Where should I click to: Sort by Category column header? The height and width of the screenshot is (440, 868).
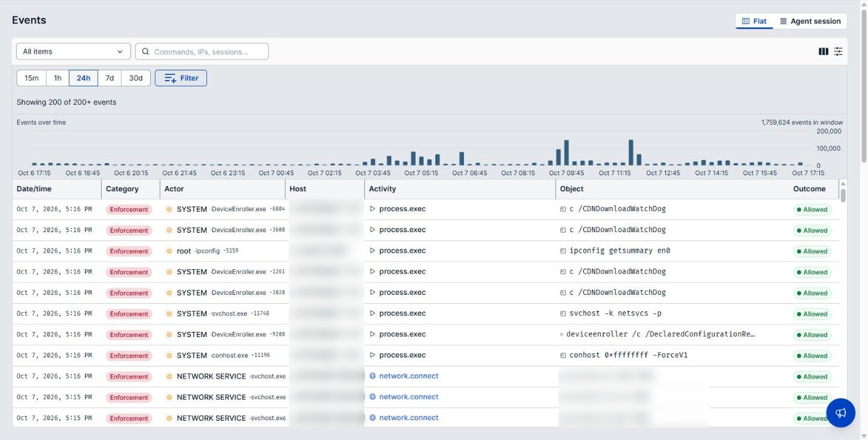(x=122, y=189)
